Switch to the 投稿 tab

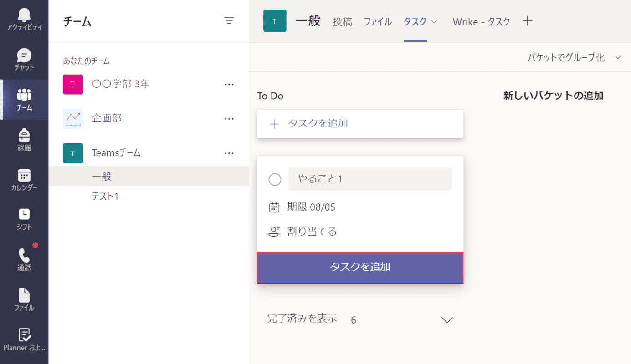(342, 21)
